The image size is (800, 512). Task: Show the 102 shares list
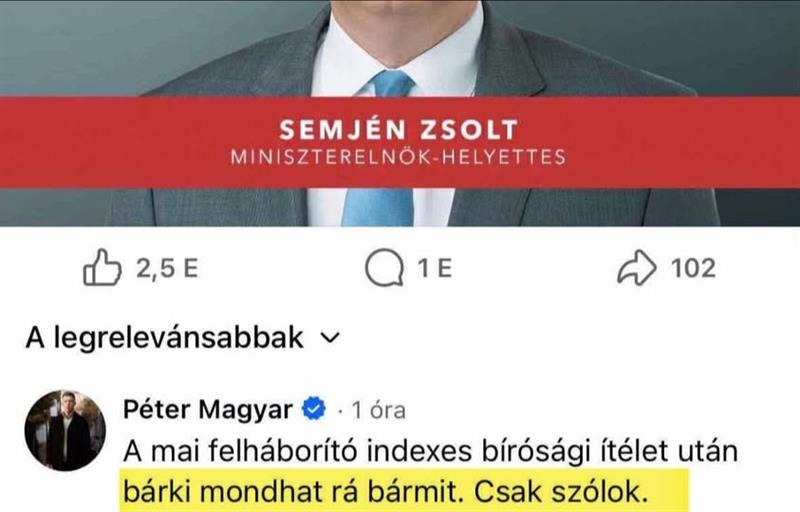(x=693, y=268)
